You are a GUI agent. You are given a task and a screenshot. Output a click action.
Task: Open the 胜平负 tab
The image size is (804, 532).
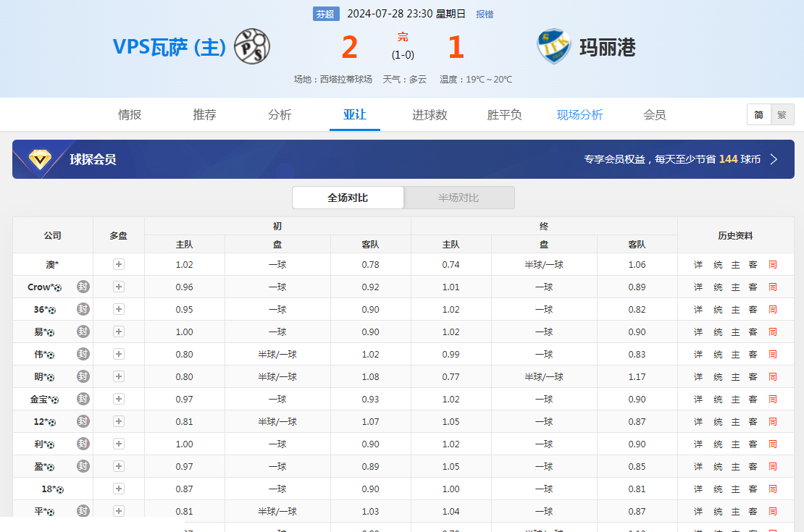(504, 115)
